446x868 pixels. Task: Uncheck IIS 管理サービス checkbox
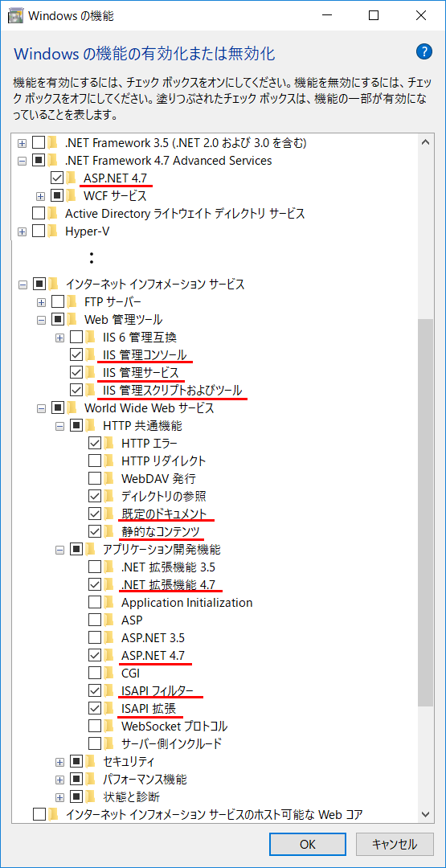tap(76, 373)
